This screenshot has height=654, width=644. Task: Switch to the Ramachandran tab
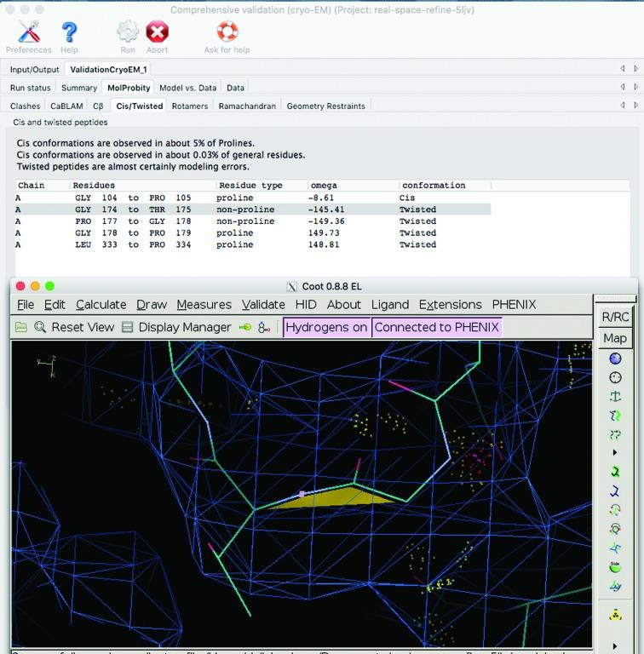tap(247, 106)
